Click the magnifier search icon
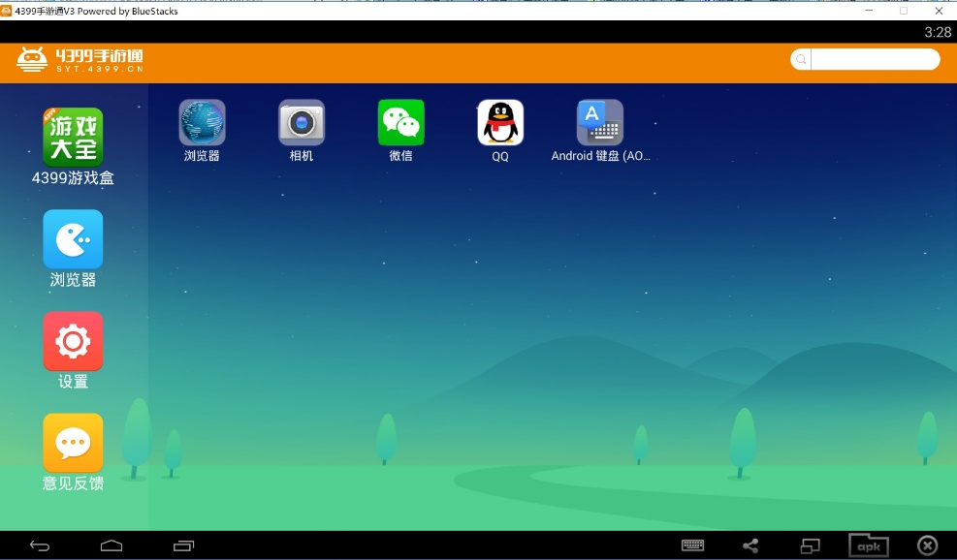This screenshot has width=957, height=560. pyautogui.click(x=801, y=59)
